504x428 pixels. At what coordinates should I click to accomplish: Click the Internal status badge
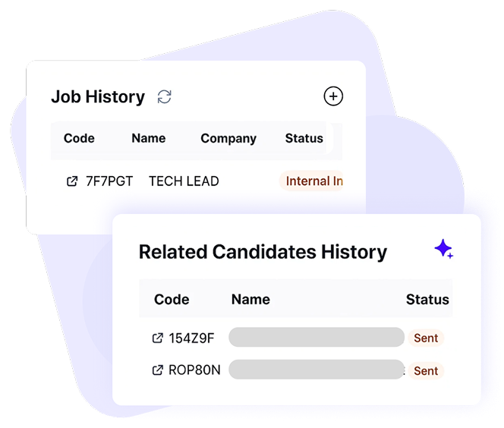click(x=313, y=181)
